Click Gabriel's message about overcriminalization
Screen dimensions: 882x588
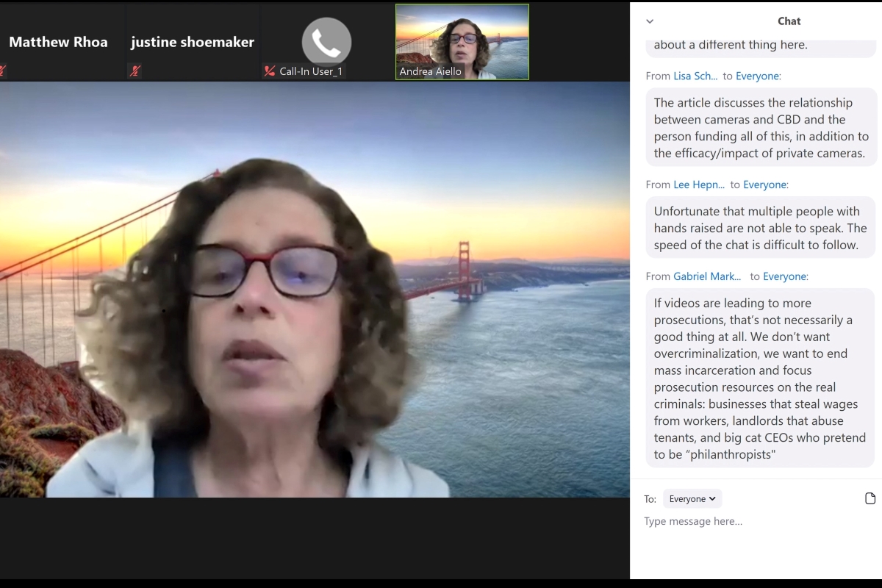click(761, 379)
